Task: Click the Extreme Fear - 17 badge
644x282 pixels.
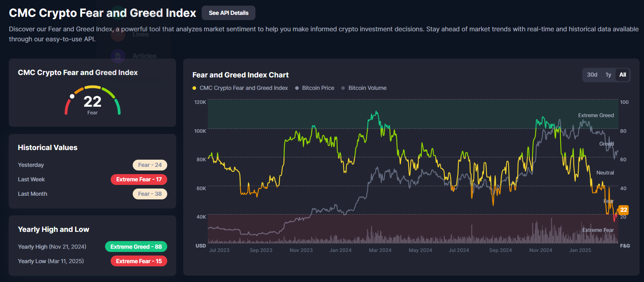Action: point(139,179)
